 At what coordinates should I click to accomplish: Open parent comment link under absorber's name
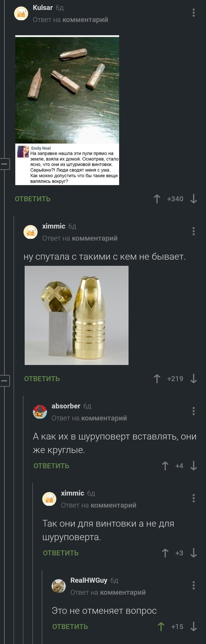tap(104, 418)
